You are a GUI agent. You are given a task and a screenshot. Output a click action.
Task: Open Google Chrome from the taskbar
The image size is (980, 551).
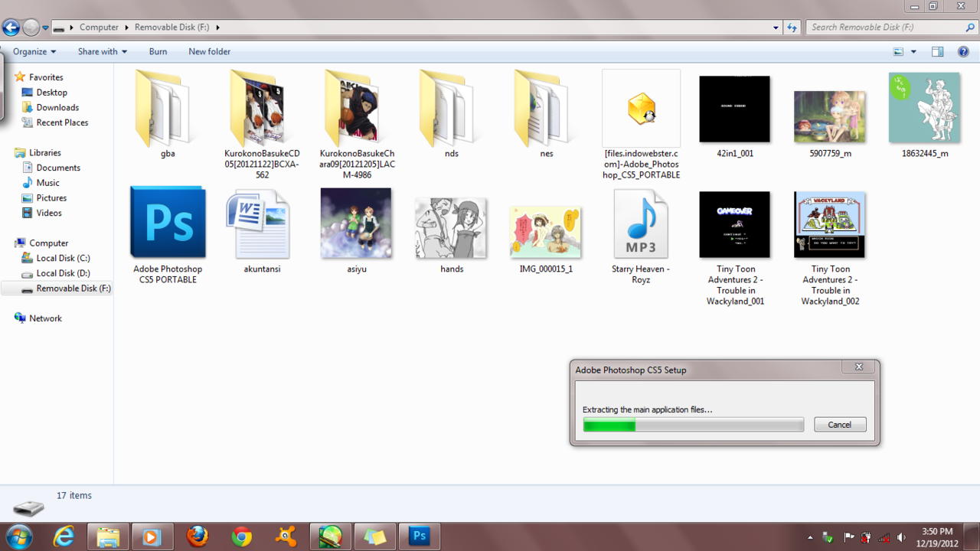click(242, 537)
